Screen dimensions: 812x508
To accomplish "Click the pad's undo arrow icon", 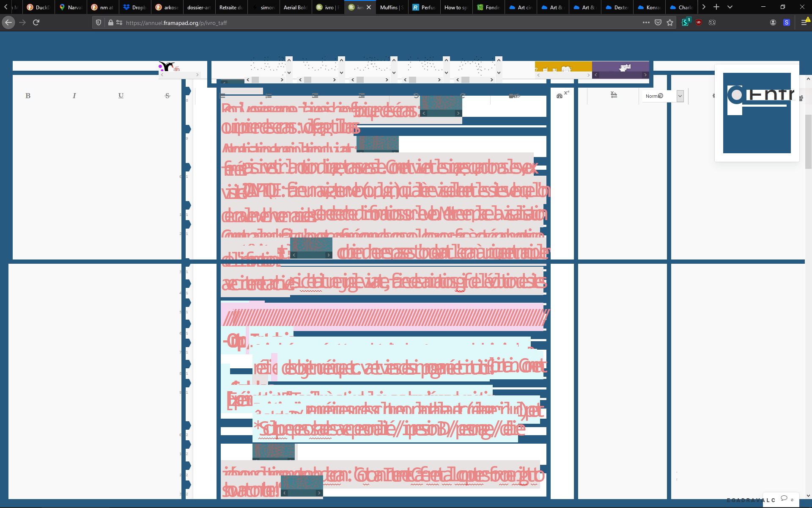I will pyautogui.click(x=416, y=96).
